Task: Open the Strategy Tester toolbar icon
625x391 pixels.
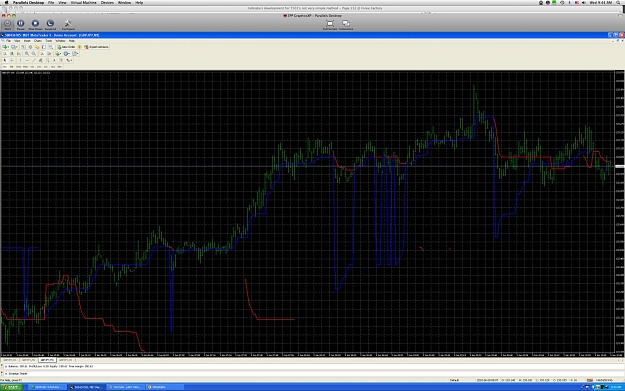Action: click(51, 47)
